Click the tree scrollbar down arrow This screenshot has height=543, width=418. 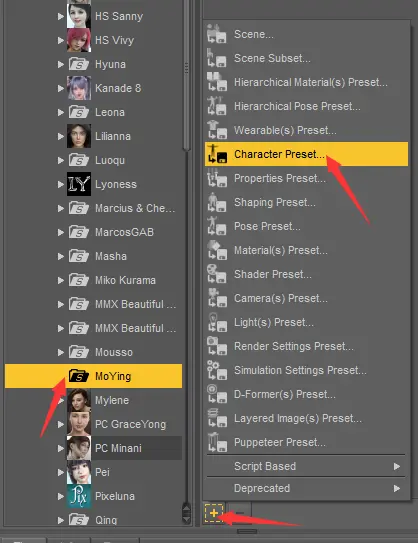pos(186,519)
